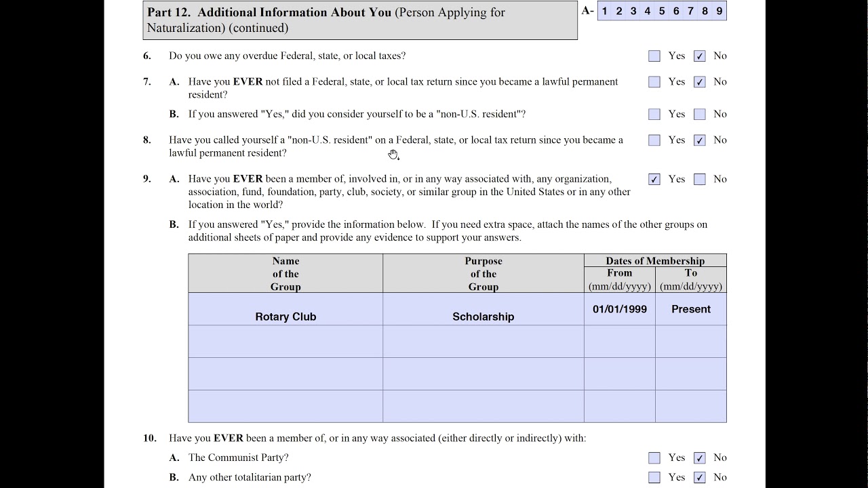868x488 pixels.
Task: Click third row To date field
Action: [x=691, y=374]
